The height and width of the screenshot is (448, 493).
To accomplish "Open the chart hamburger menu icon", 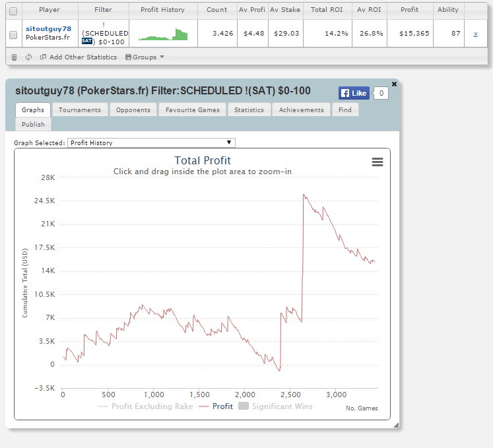I will click(x=378, y=162).
